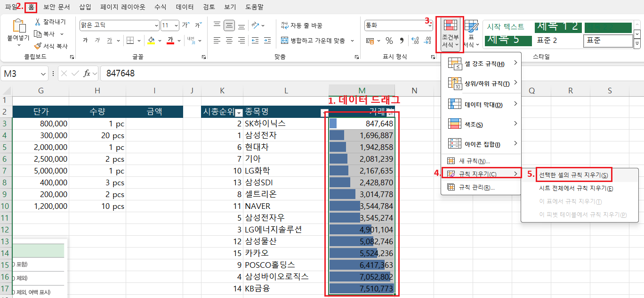Viewport: 644px width, 298px height.
Task: Switch to the 데이터 tab
Action: pyautogui.click(x=185, y=7)
